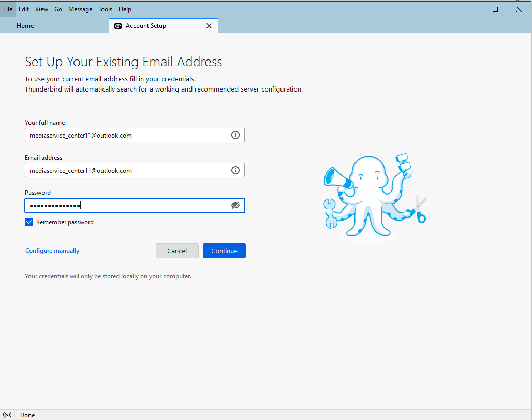Image resolution: width=532 pixels, height=420 pixels.
Task: Focus the Password input field
Action: (x=135, y=205)
